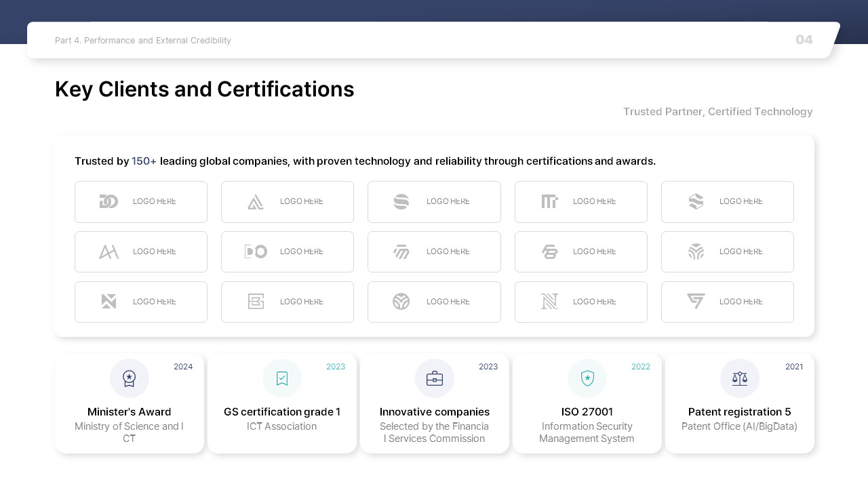
Task: Click the striped S sphere logo in top row
Action: (x=401, y=201)
